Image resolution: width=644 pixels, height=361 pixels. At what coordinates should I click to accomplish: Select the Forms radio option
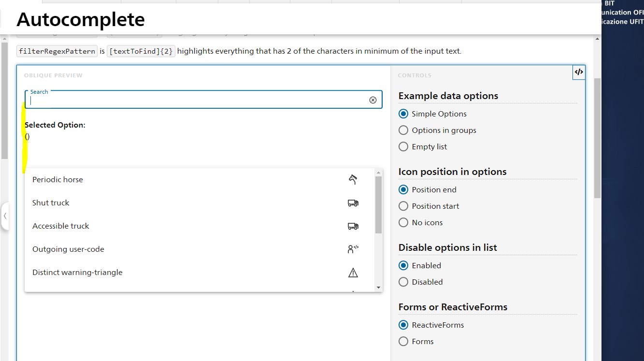click(403, 341)
